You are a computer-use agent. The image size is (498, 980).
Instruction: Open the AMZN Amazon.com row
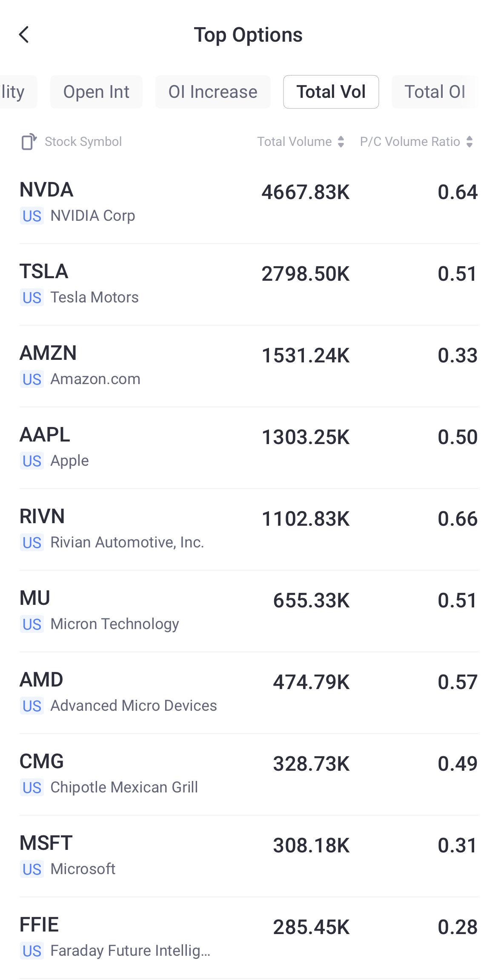coord(249,366)
